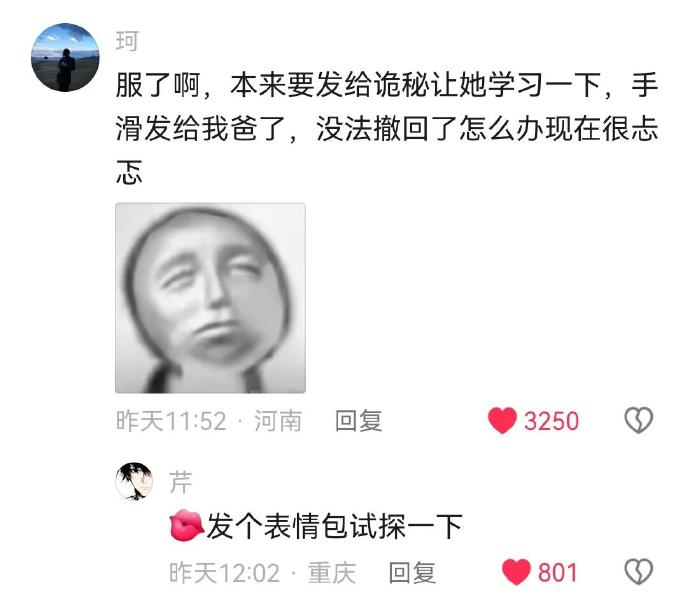The width and height of the screenshot is (690, 595).
Task: Tap the 3250 like count
Action: coord(551,421)
